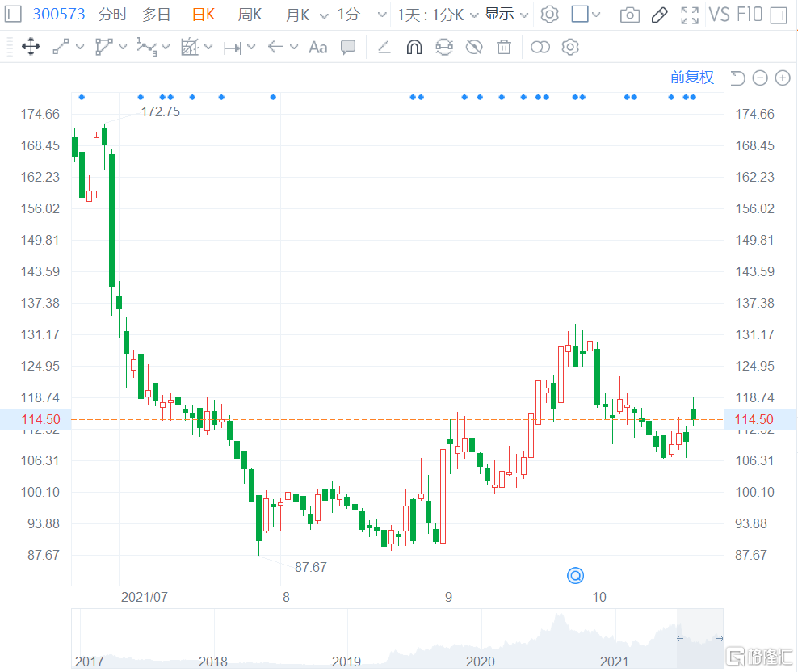Select the chart measurement tool
Screen dimensions: 798x672
point(190,48)
